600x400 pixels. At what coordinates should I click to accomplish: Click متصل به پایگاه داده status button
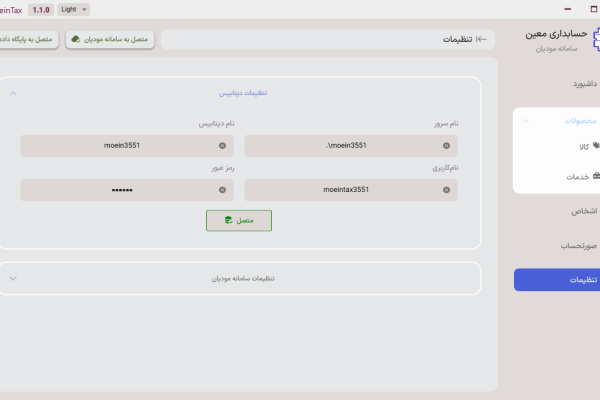(x=27, y=39)
